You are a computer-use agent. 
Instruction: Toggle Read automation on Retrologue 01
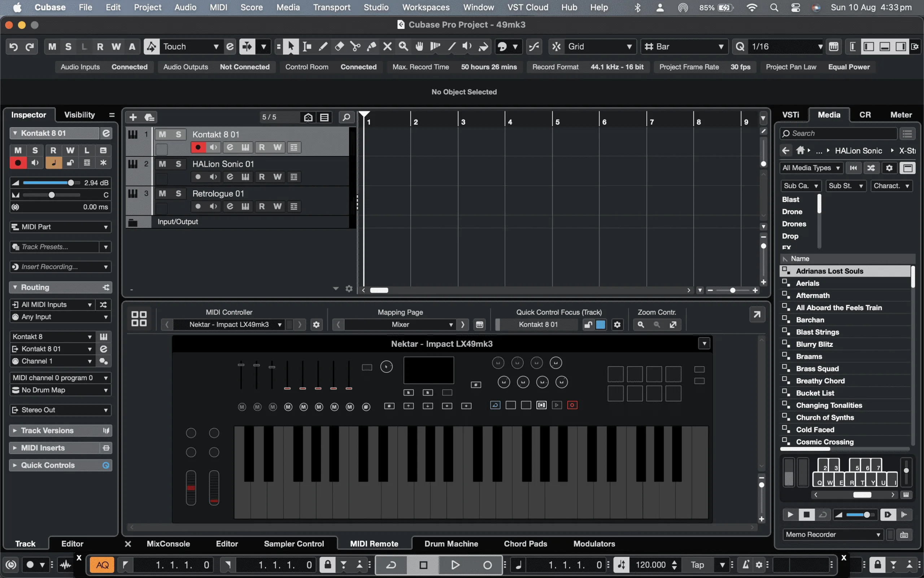pyautogui.click(x=262, y=206)
